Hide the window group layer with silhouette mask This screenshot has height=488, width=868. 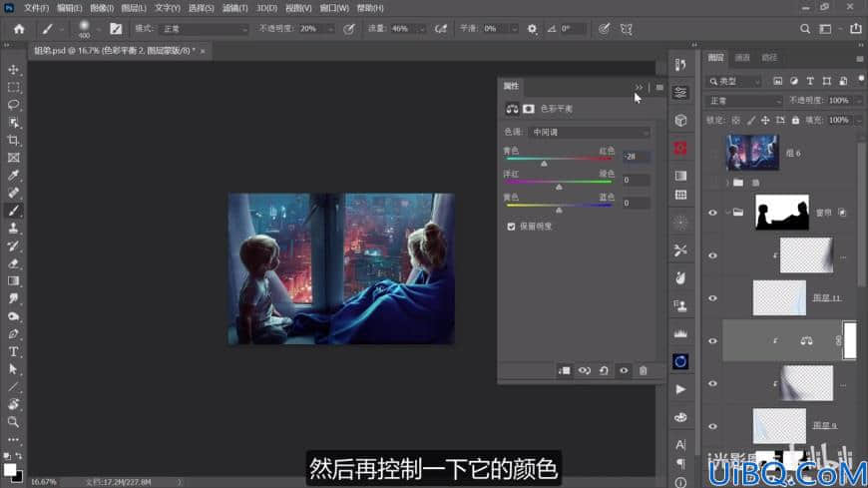click(x=713, y=213)
